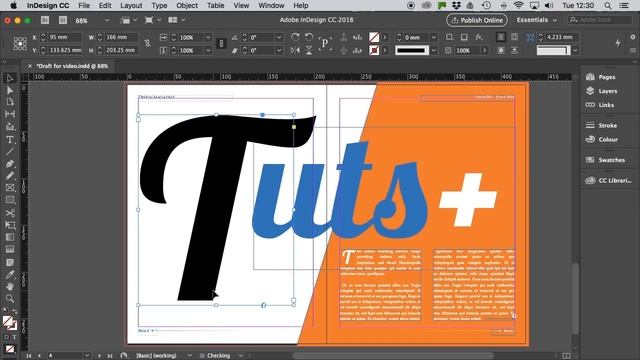The image size is (640, 360).
Task: Open the Type menu
Action: (x=159, y=5)
